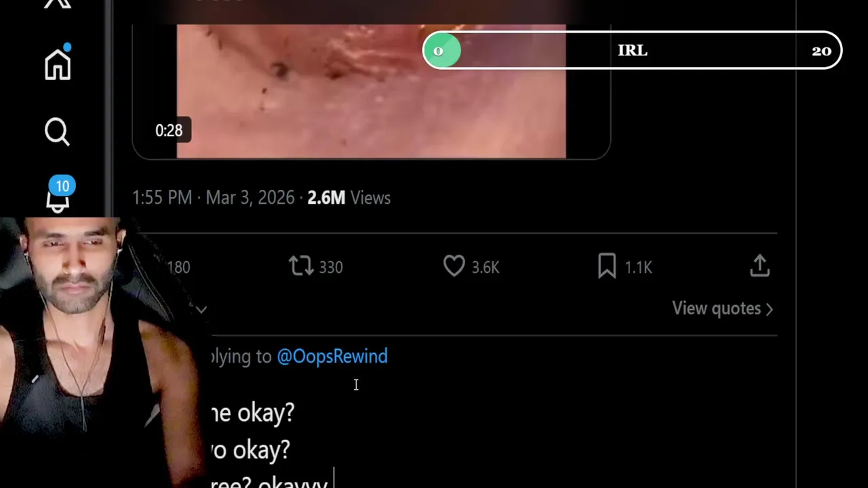Click the 180 replies count

[x=179, y=267]
